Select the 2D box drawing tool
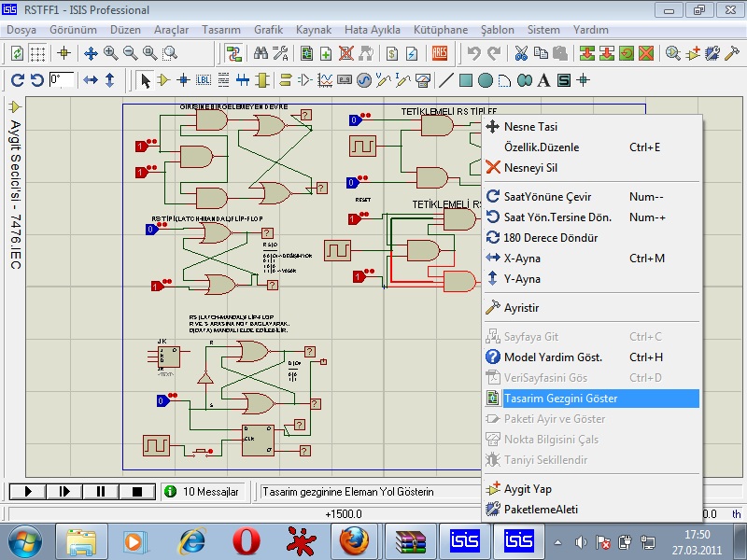This screenshot has width=747, height=560. point(465,80)
